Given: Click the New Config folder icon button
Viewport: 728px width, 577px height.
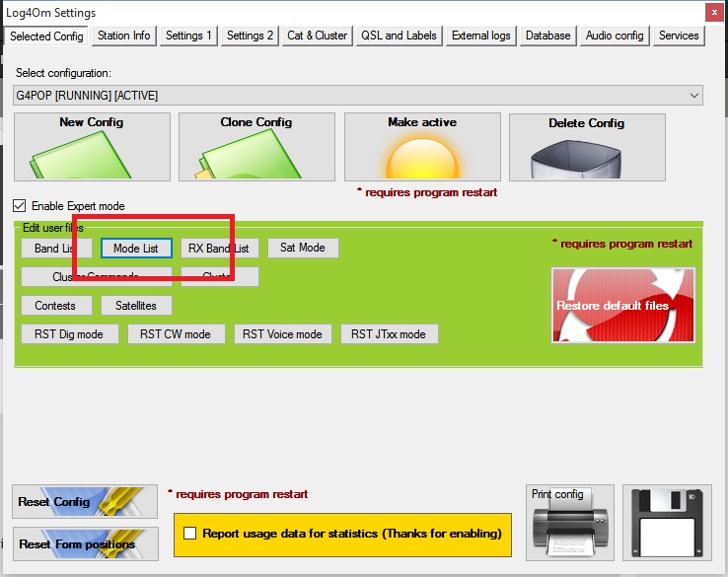Looking at the screenshot, I should click(x=92, y=147).
